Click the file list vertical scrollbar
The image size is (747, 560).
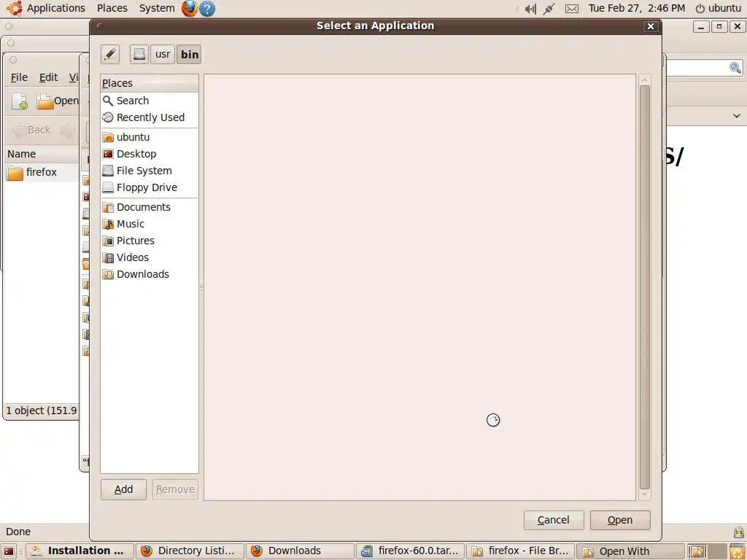645,287
